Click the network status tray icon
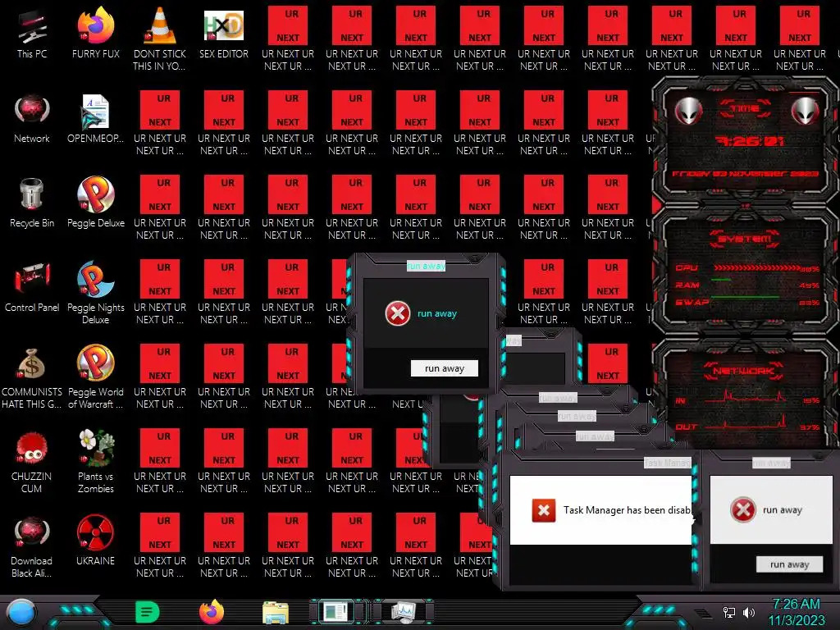This screenshot has height=630, width=840. (728, 612)
